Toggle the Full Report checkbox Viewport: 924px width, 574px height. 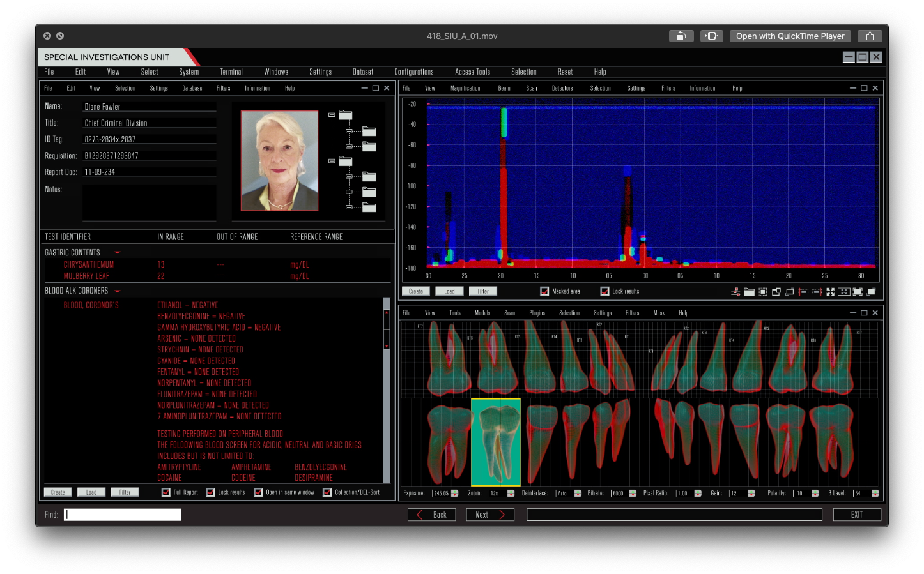[x=166, y=492]
